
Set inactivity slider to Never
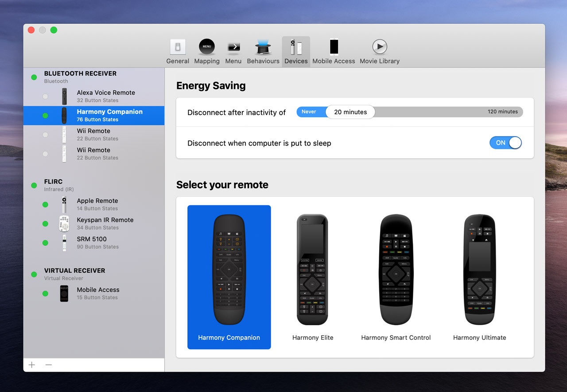[x=309, y=112]
